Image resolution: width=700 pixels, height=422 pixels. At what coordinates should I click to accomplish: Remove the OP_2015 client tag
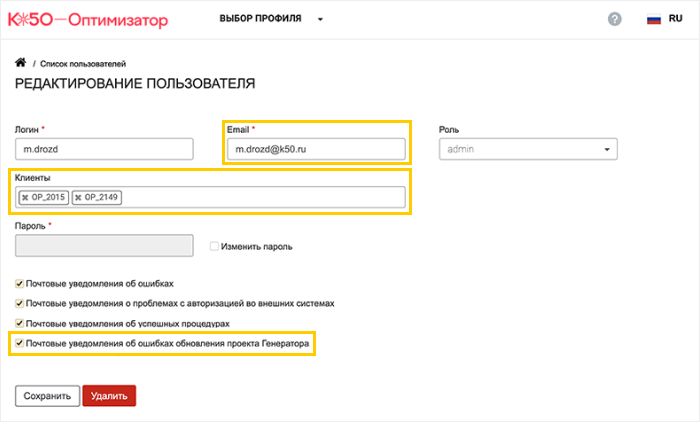click(25, 198)
